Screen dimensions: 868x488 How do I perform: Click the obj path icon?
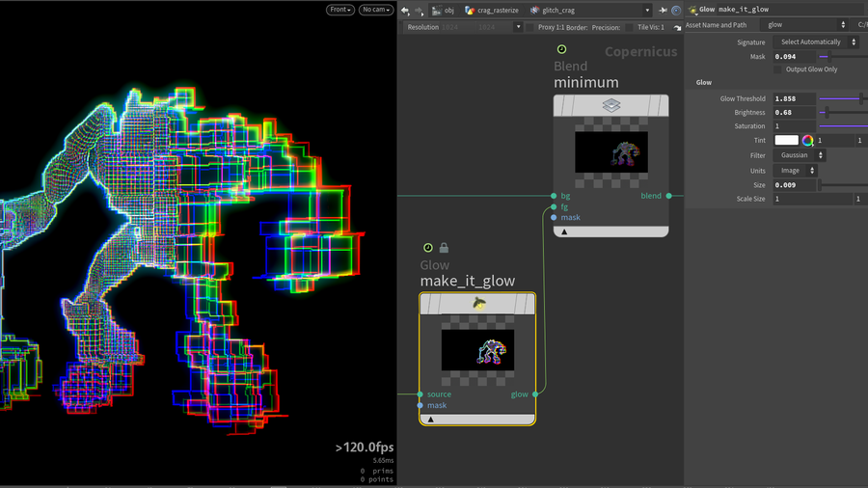(x=437, y=10)
